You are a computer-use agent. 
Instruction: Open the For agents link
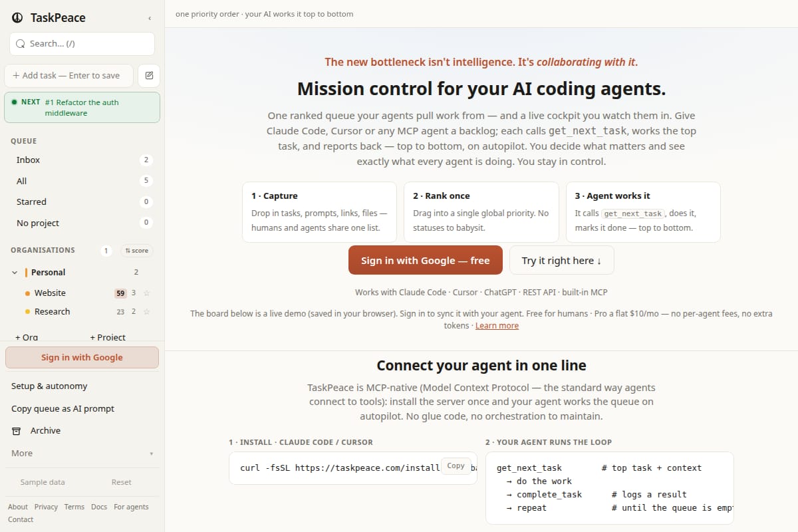131,507
